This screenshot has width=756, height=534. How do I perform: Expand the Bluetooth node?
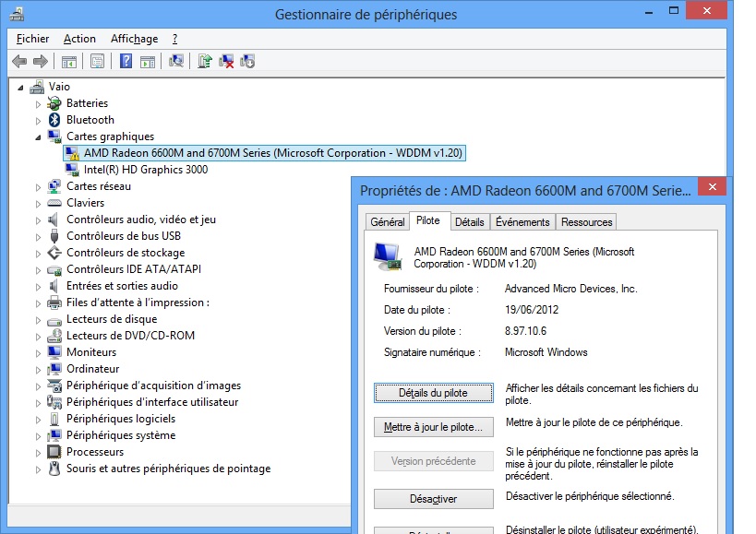point(38,121)
